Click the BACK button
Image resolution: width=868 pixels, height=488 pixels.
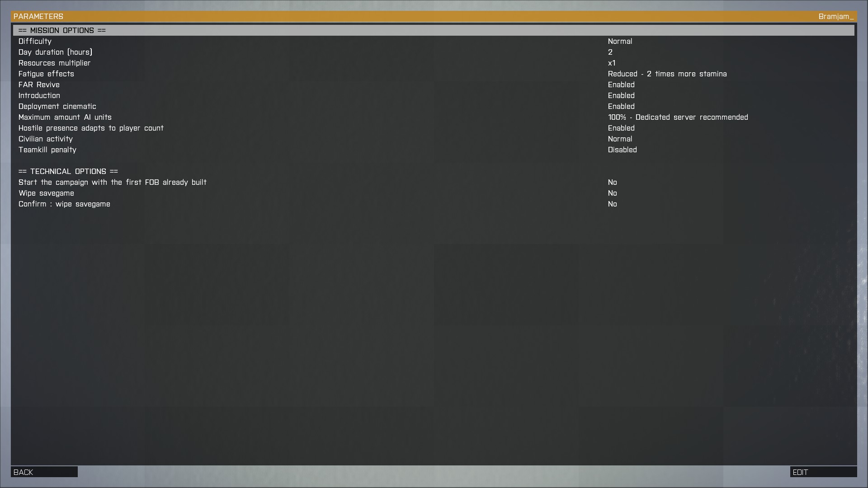[44, 472]
